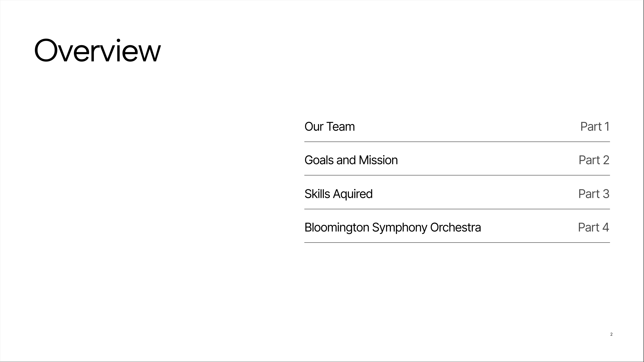Select the divider under Bloomington Symphony Orchestra
This screenshot has height=362, width=644.
457,243
